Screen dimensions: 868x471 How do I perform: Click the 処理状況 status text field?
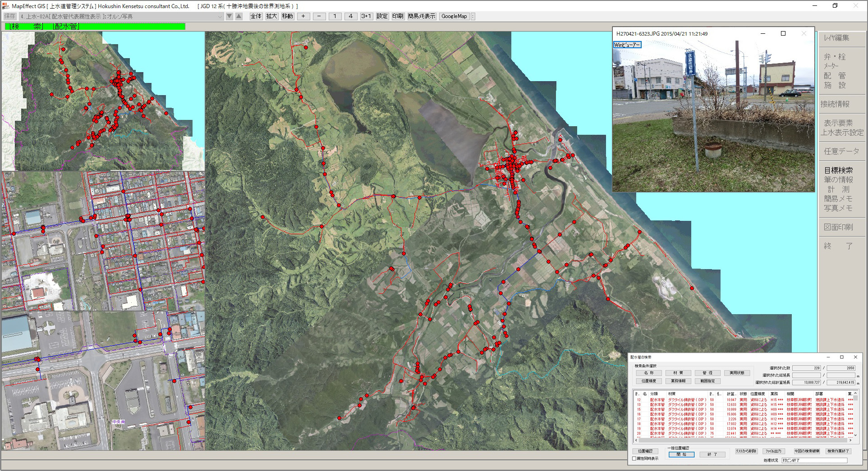[x=814, y=460]
